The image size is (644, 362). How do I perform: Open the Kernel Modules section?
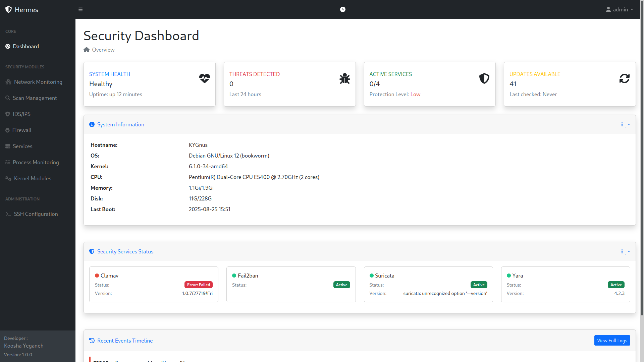pyautogui.click(x=32, y=178)
